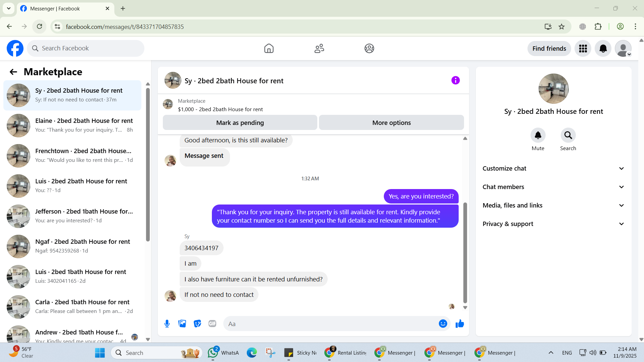This screenshot has width=644, height=362.
Task: Choose a GIF icon
Action: click(x=212, y=324)
